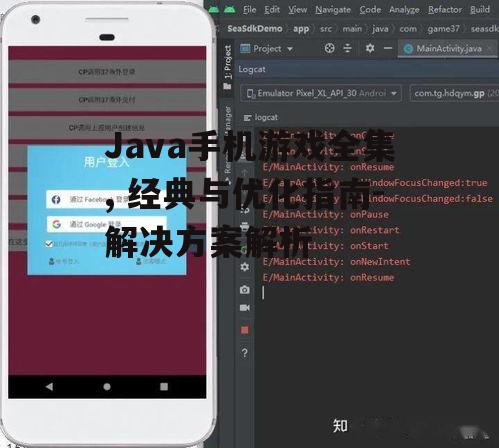This screenshot has width=499, height=448.
Task: Open the Analyze menu
Action: [x=404, y=10]
